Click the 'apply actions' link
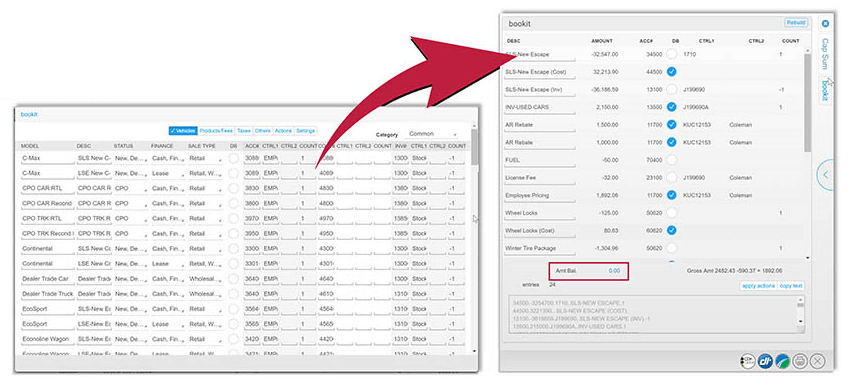 (758, 286)
